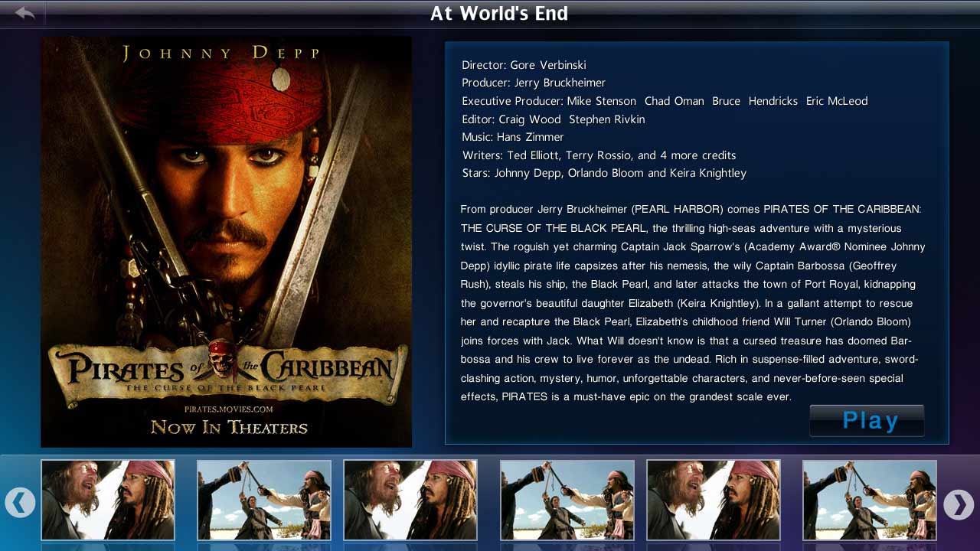Screen dimensions: 980x551
Task: Open the fifth thumbnail in the strip
Action: [x=714, y=500]
